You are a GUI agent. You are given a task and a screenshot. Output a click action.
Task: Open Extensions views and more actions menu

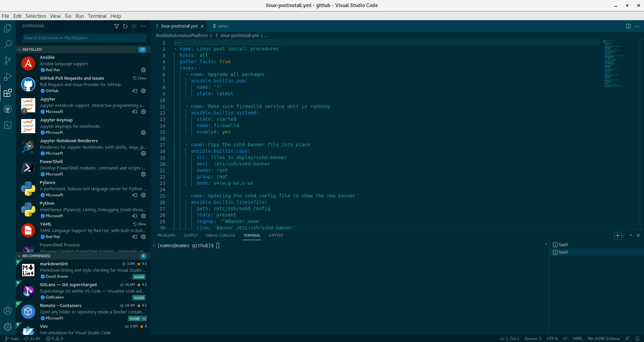point(143,26)
